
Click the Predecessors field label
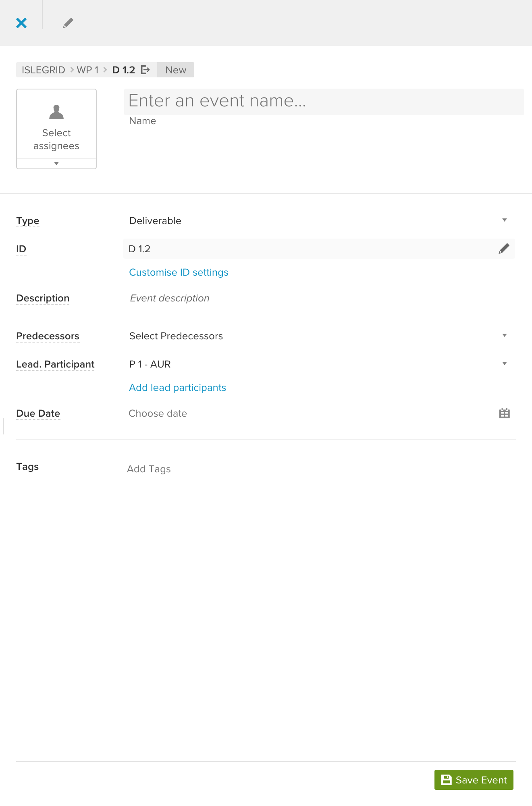click(48, 336)
